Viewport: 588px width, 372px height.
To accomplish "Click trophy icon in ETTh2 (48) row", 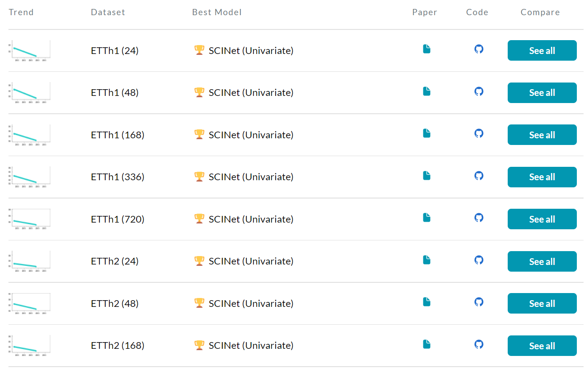I will 199,303.
